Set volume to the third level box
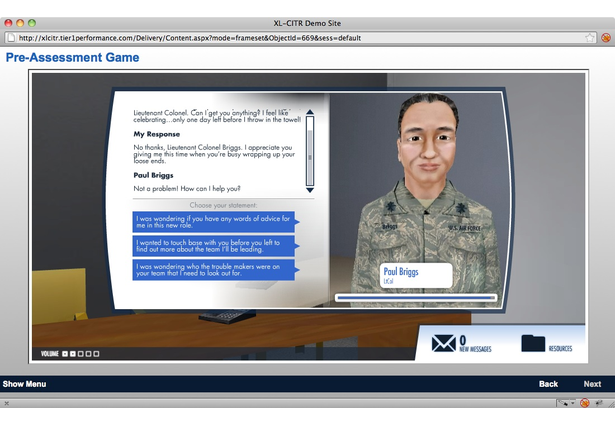 [81, 354]
